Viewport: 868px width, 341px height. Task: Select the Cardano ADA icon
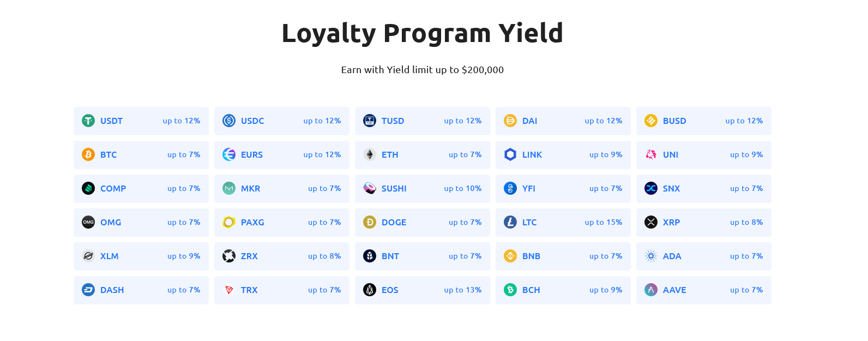coord(651,256)
